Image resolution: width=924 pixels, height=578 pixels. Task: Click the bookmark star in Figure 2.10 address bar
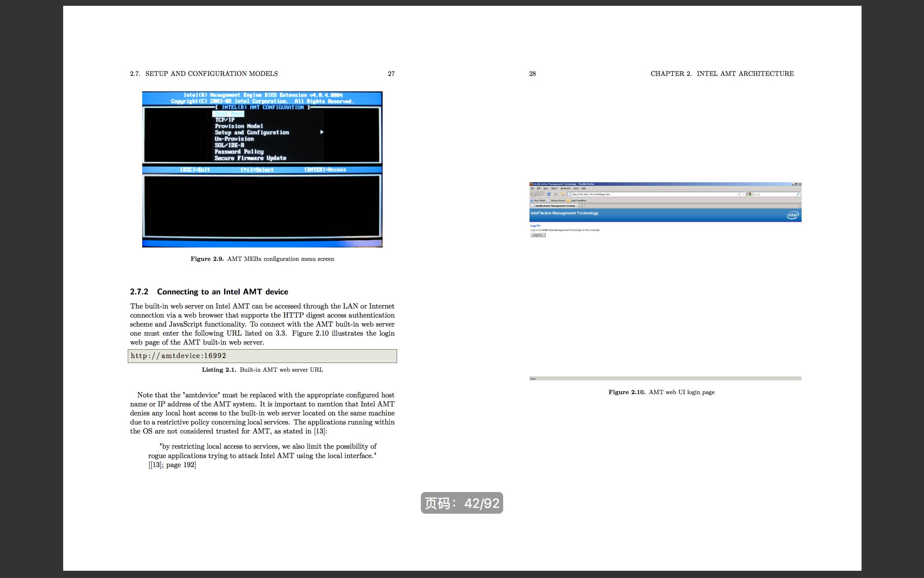(x=740, y=195)
